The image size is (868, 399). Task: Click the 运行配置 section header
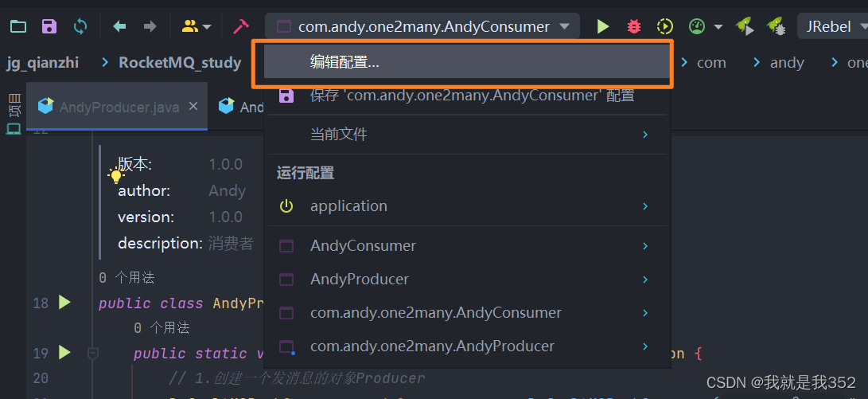click(x=306, y=173)
